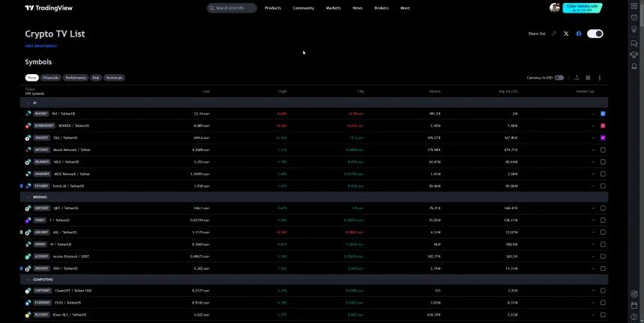The height and width of the screenshot is (323, 644).
Task: Open the Markets menu
Action: pyautogui.click(x=333, y=7)
